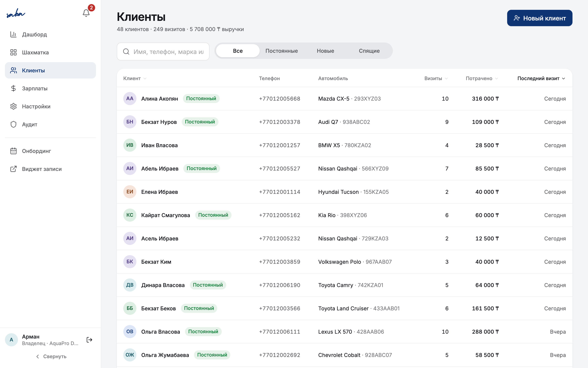This screenshot has height=368, width=588.
Task: Open Дашборд bar-chart icon
Action: coord(13,34)
